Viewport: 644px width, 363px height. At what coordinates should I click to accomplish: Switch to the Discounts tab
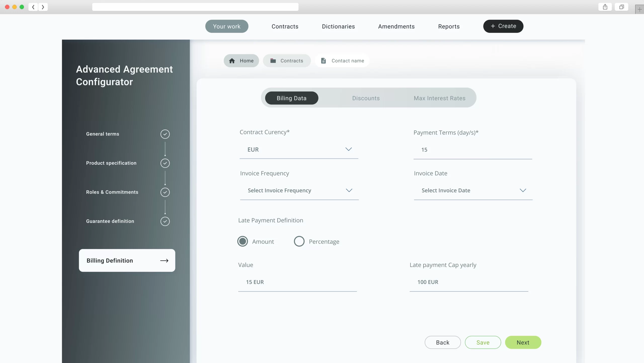click(x=366, y=98)
